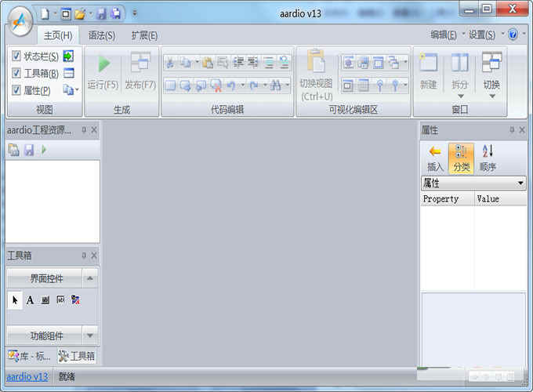Click the 运行(F5) run button
533x392 pixels.
coord(103,71)
